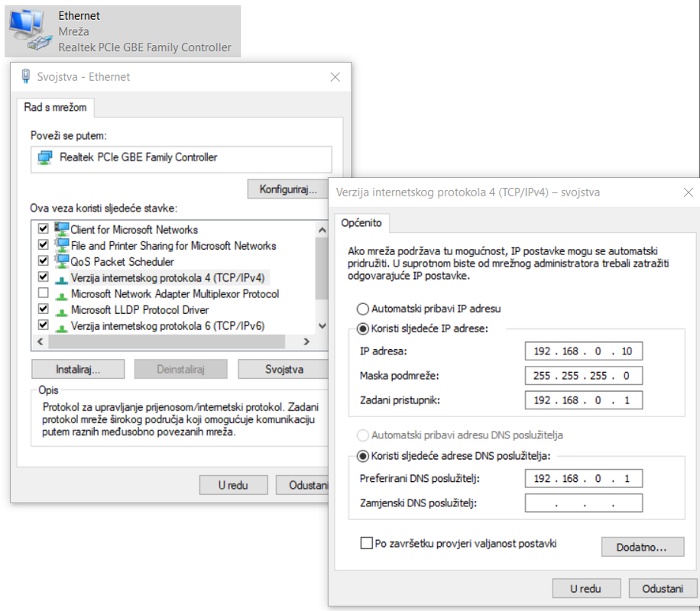This screenshot has height=611, width=700.
Task: Click the File and Printer Sharing icon
Action: 62,245
